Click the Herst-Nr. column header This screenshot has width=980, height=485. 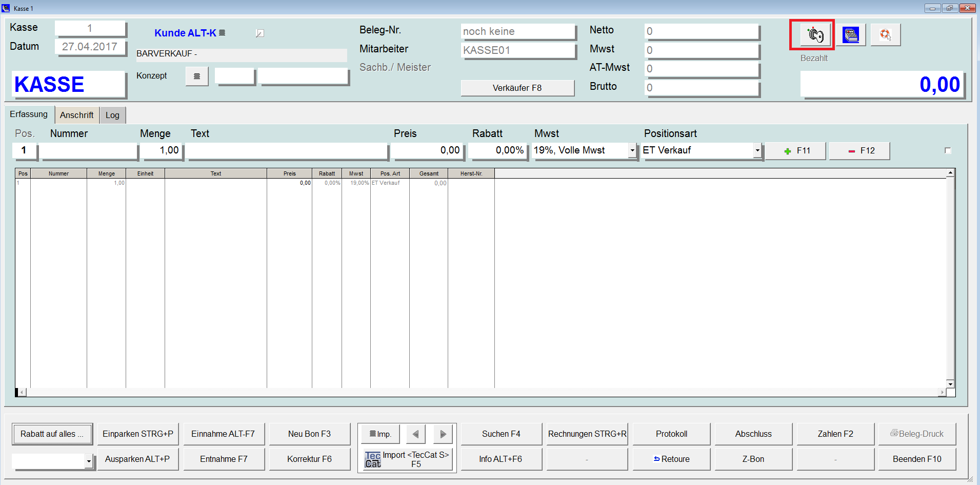click(x=471, y=173)
